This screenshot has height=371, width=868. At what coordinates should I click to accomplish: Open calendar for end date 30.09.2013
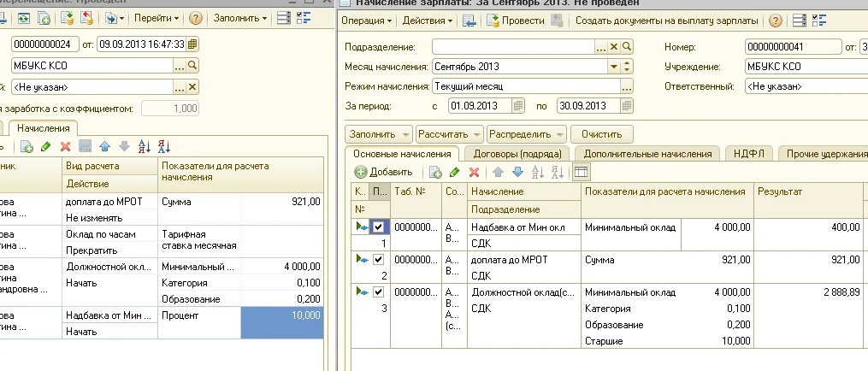pyautogui.click(x=626, y=106)
